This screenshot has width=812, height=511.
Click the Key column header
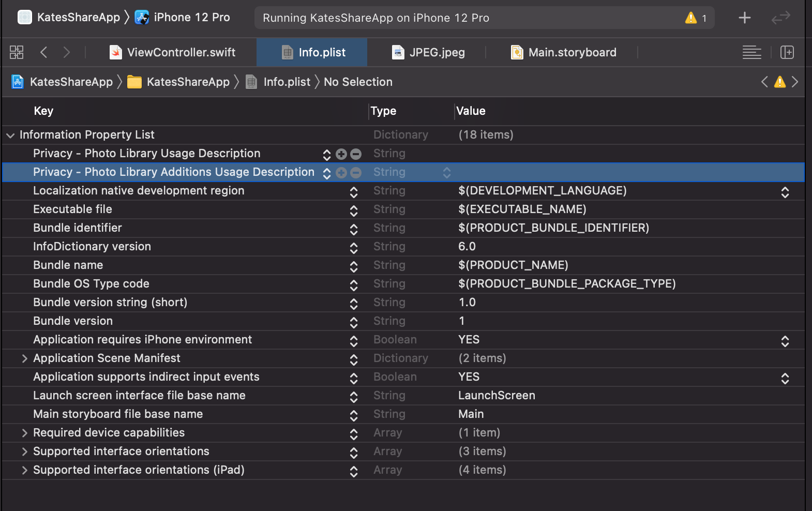pos(43,111)
